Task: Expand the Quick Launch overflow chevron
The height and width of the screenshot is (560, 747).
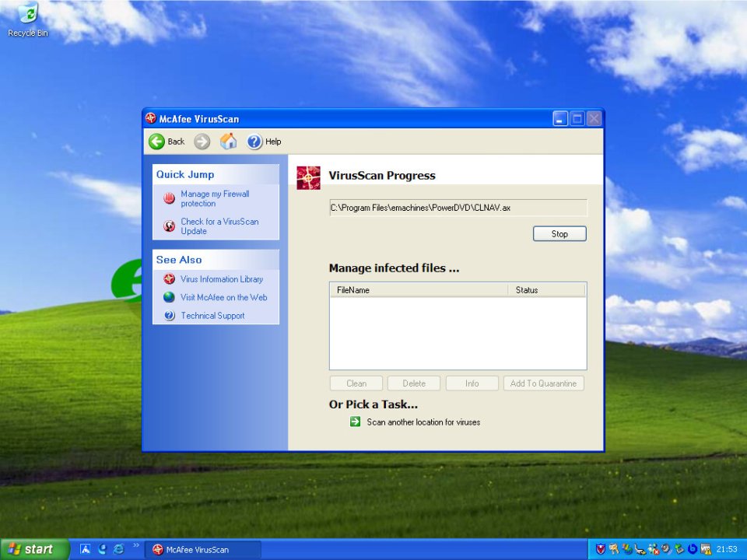Action: click(136, 545)
